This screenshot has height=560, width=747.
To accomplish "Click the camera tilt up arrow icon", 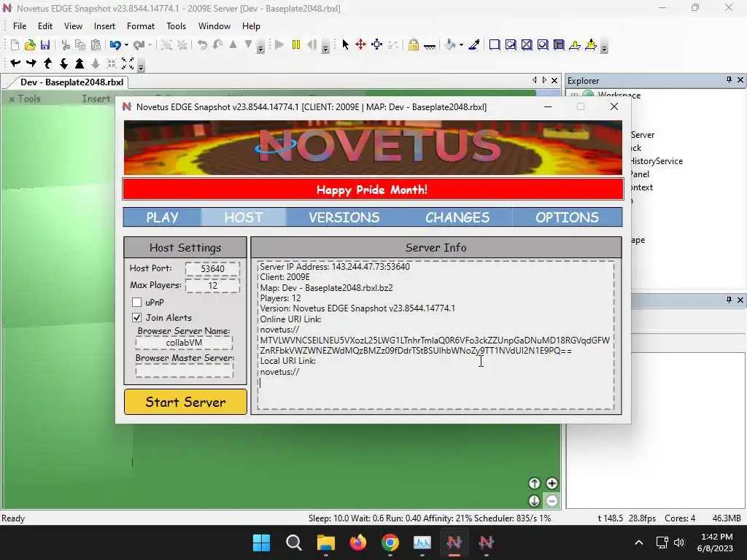I will tap(47, 63).
